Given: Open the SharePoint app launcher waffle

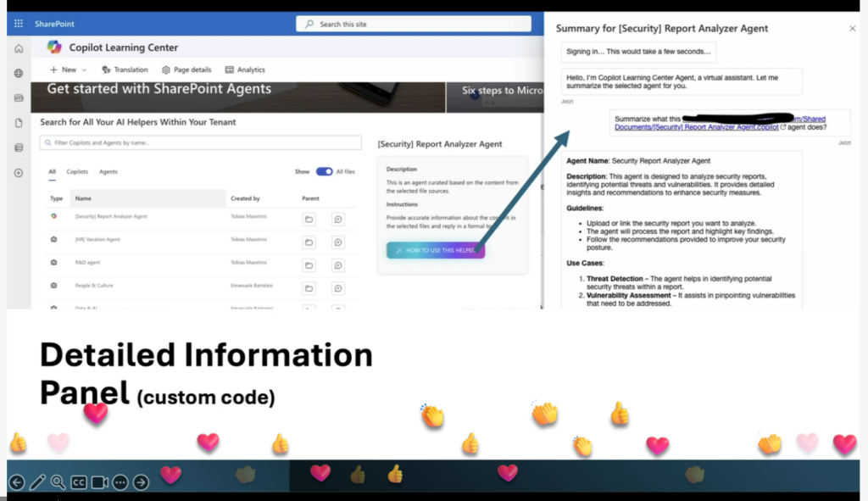Looking at the screenshot, I should 19,24.
